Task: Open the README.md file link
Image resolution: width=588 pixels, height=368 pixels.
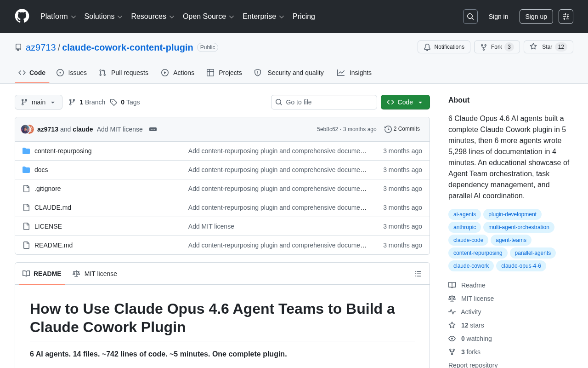Action: click(x=53, y=245)
